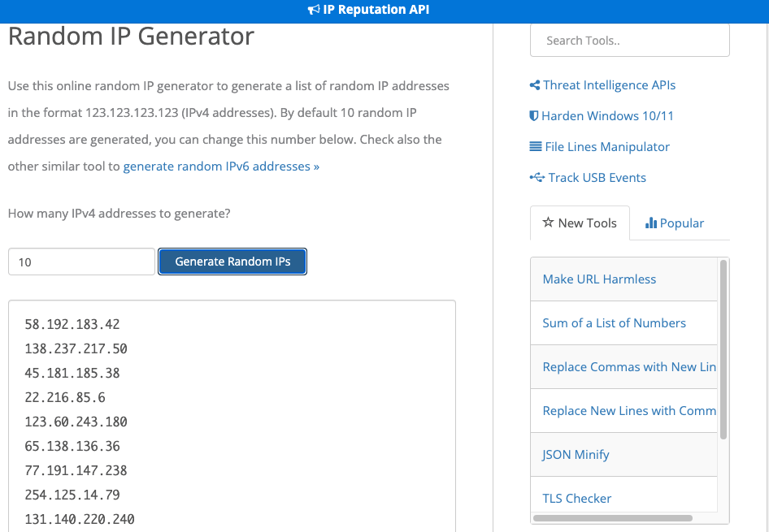769x532 pixels.
Task: Click IP address 131.140.220.240 in results
Action: point(80,519)
